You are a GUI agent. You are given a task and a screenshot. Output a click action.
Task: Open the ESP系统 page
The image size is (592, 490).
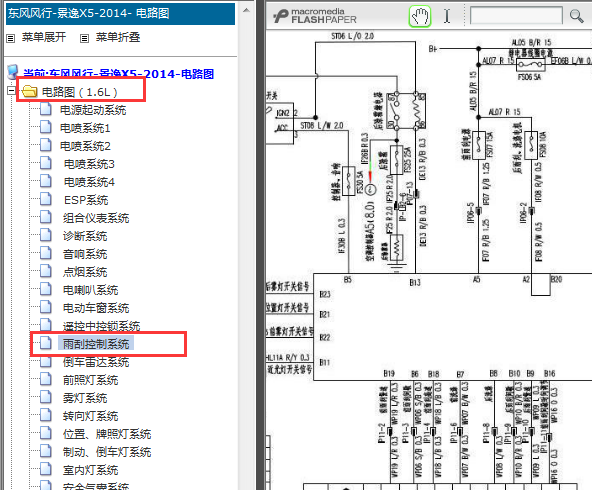[86, 200]
